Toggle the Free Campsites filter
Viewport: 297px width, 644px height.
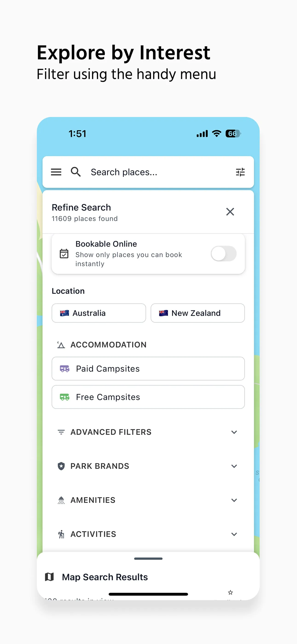pos(148,397)
